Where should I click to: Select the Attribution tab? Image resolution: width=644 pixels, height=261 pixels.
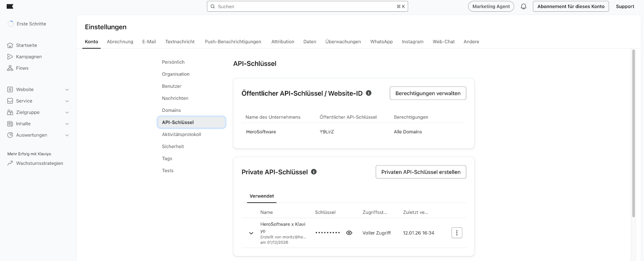click(283, 41)
